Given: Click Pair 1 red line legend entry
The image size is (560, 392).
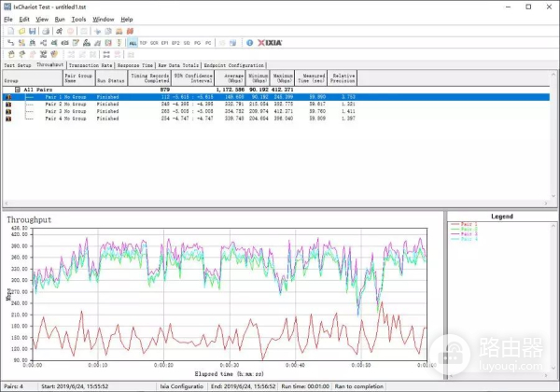Looking at the screenshot, I should point(469,225).
